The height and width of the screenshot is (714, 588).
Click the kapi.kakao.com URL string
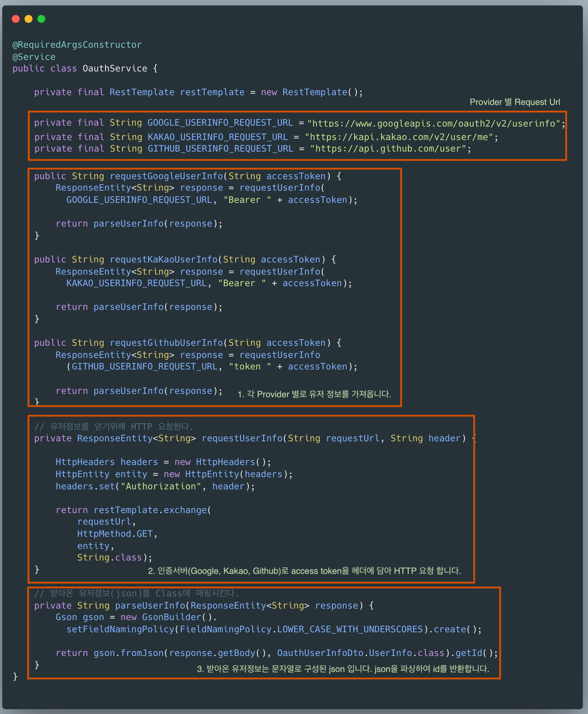pyautogui.click(x=399, y=137)
